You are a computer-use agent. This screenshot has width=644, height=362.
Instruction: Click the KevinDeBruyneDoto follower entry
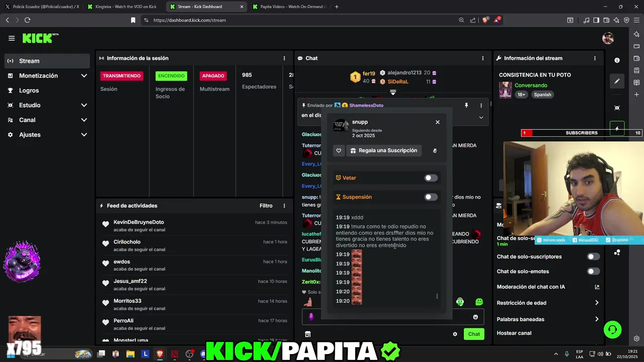click(x=194, y=226)
